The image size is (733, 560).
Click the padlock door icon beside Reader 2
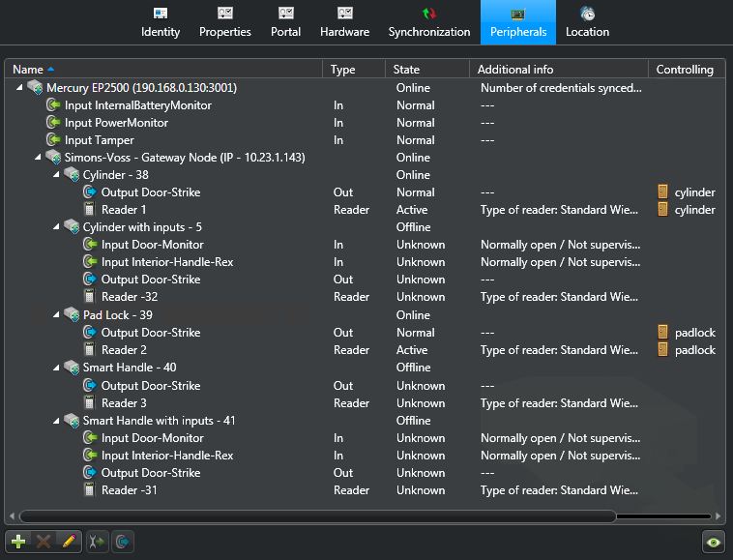pos(662,350)
